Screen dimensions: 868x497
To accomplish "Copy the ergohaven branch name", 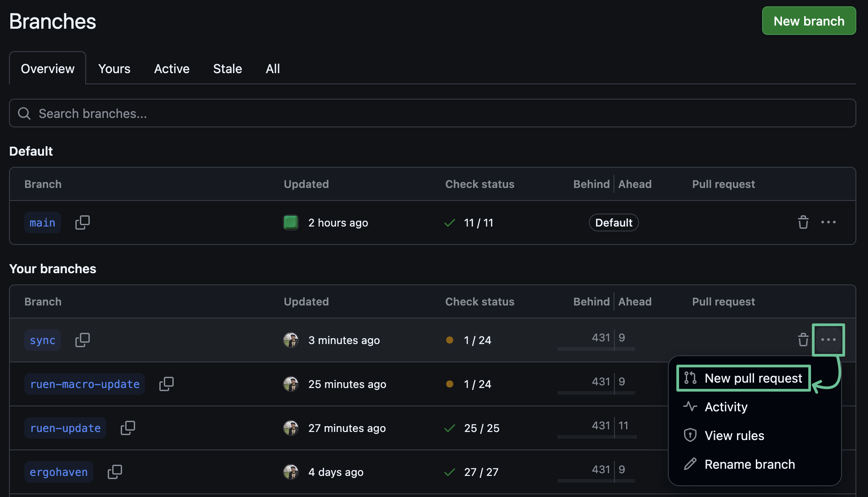I will (x=114, y=472).
